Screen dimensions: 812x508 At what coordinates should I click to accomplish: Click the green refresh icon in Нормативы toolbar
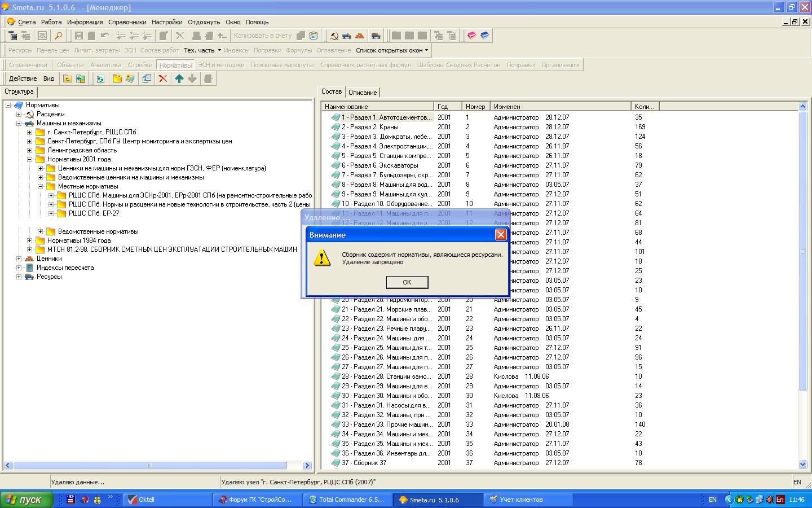100,78
